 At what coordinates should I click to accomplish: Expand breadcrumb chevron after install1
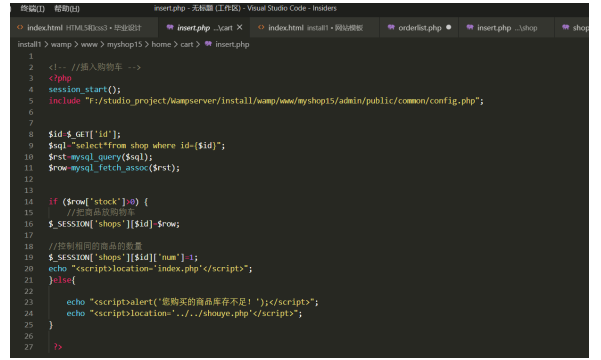pos(46,44)
